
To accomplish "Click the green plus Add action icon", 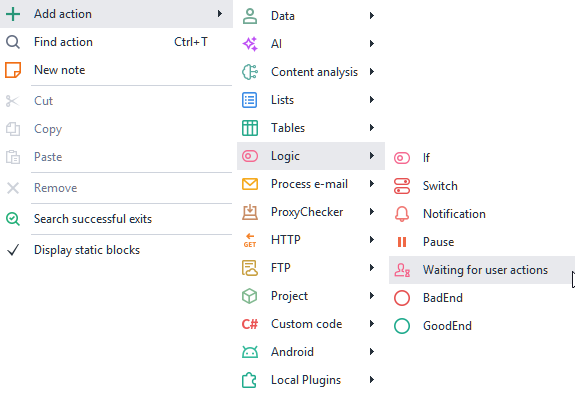I will (13, 14).
